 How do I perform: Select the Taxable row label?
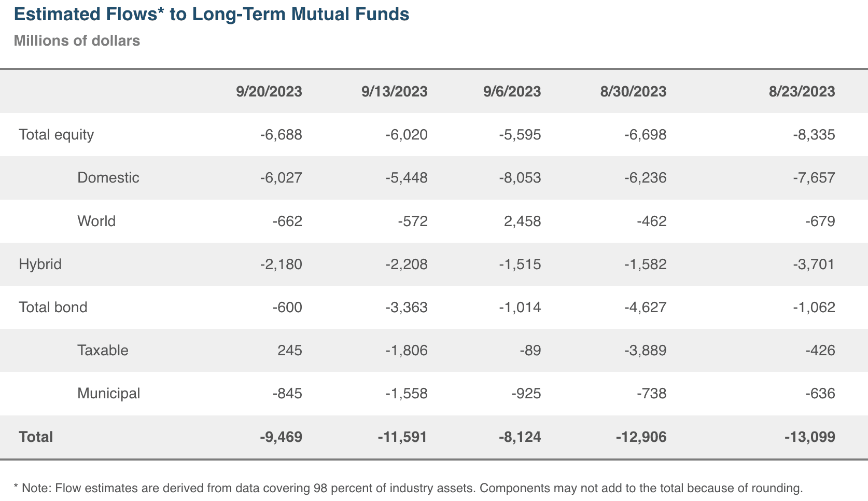click(103, 351)
